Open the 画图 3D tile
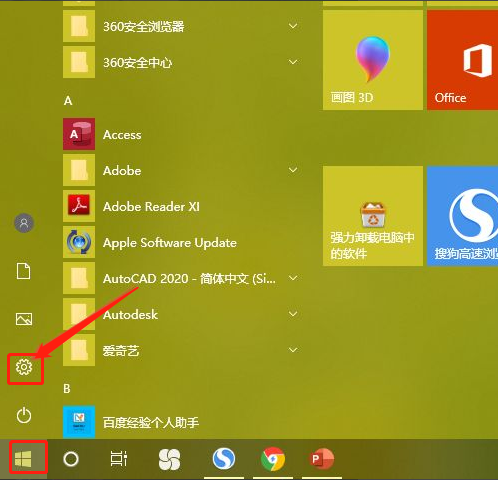This screenshot has height=480, width=498. pyautogui.click(x=373, y=60)
